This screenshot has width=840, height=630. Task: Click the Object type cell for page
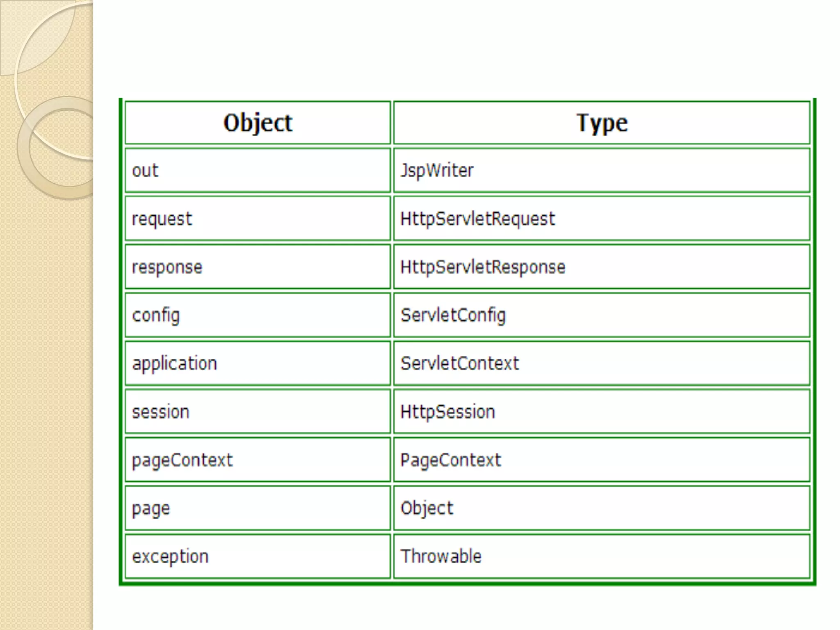(x=427, y=509)
